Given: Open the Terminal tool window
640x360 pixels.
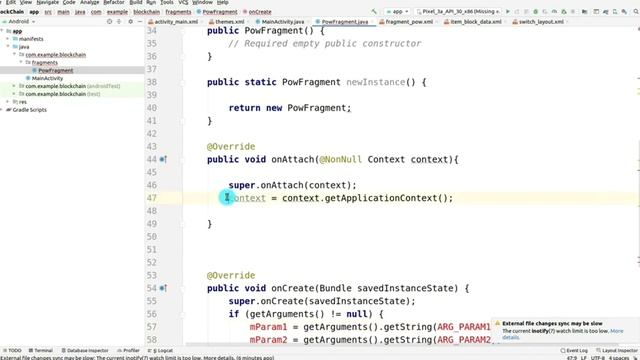Looking at the screenshot, I should point(40,351).
